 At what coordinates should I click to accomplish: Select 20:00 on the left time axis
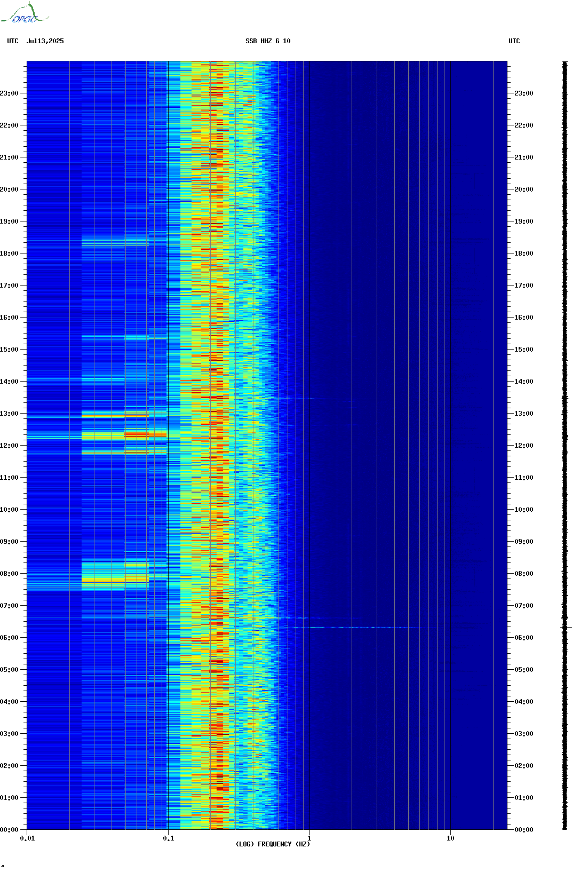[9, 189]
